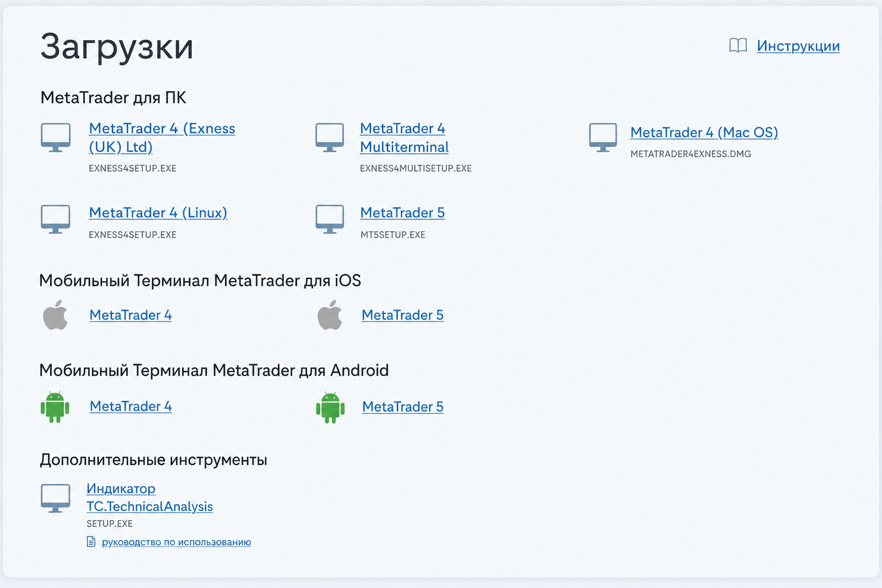Download Индикатор TC.TechnicalAnalysis
This screenshot has height=588, width=882.
pos(150,497)
